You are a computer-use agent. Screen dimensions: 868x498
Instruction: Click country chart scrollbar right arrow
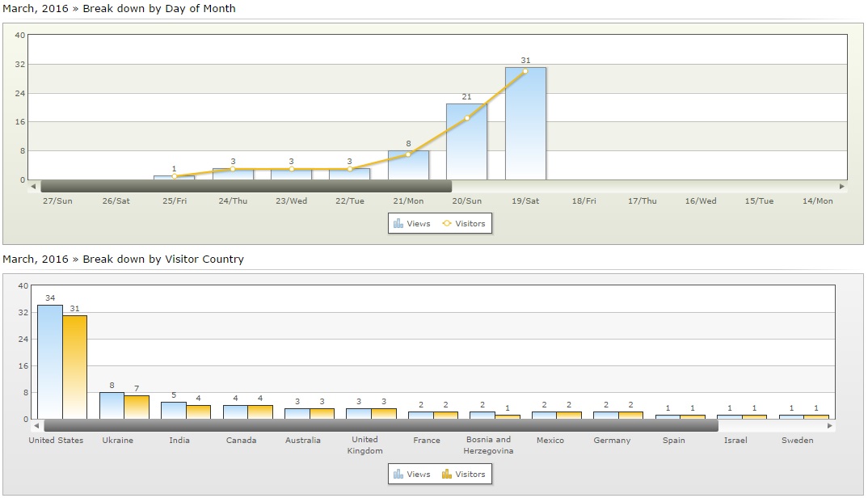(830, 426)
